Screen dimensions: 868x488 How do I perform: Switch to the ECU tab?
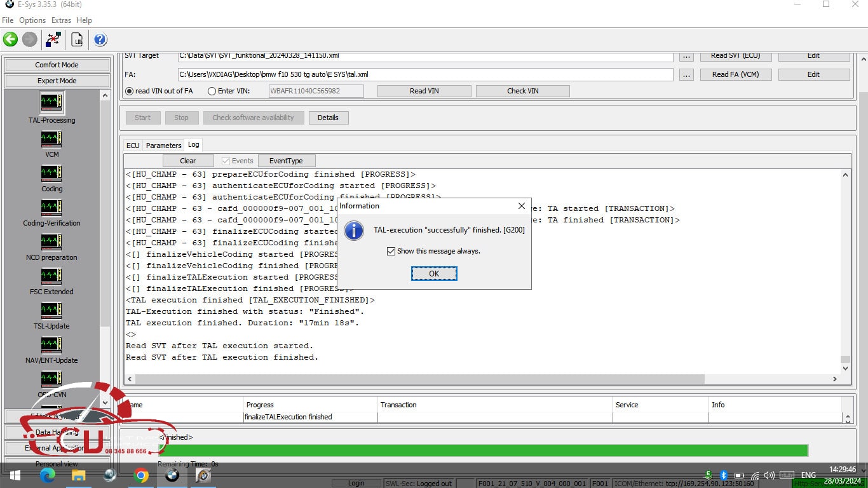tap(132, 146)
